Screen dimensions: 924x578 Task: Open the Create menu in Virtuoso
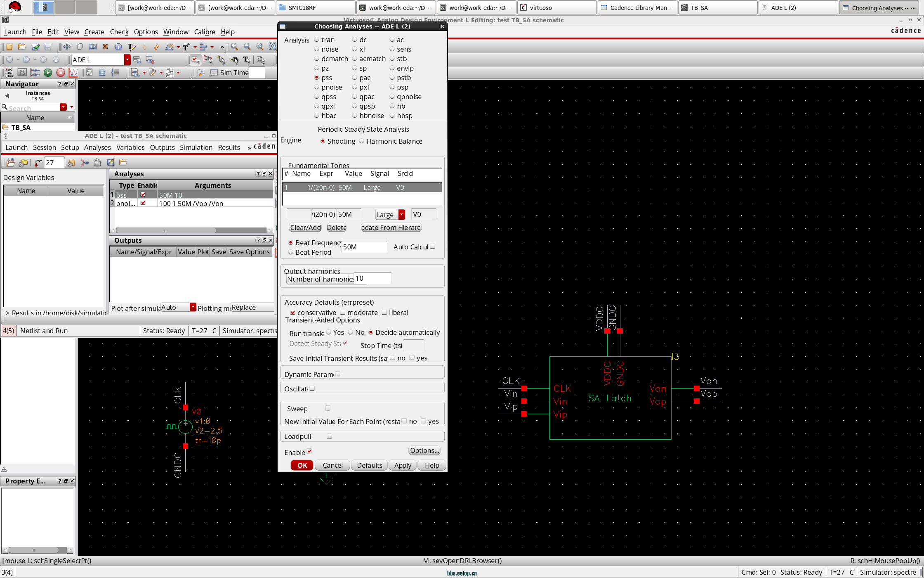(x=94, y=32)
